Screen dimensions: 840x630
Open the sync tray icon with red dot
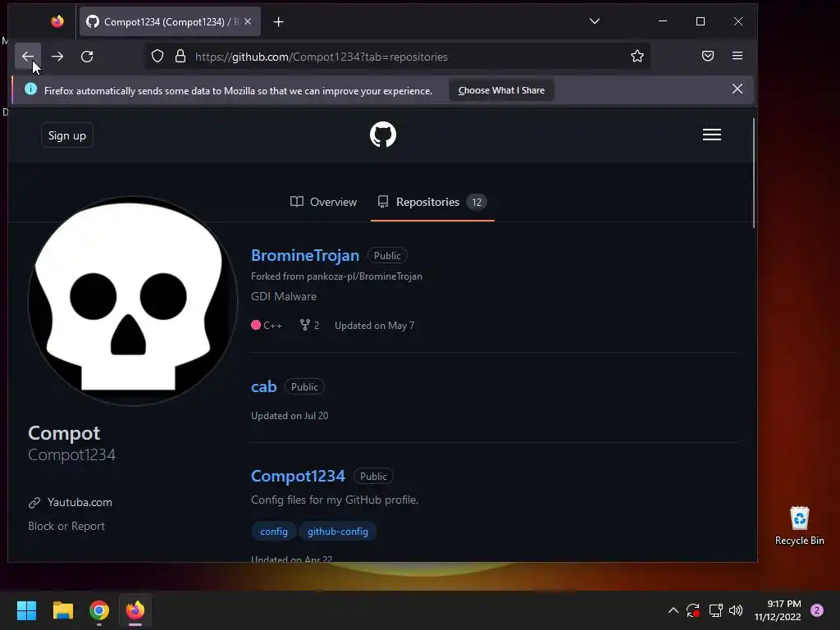(693, 610)
